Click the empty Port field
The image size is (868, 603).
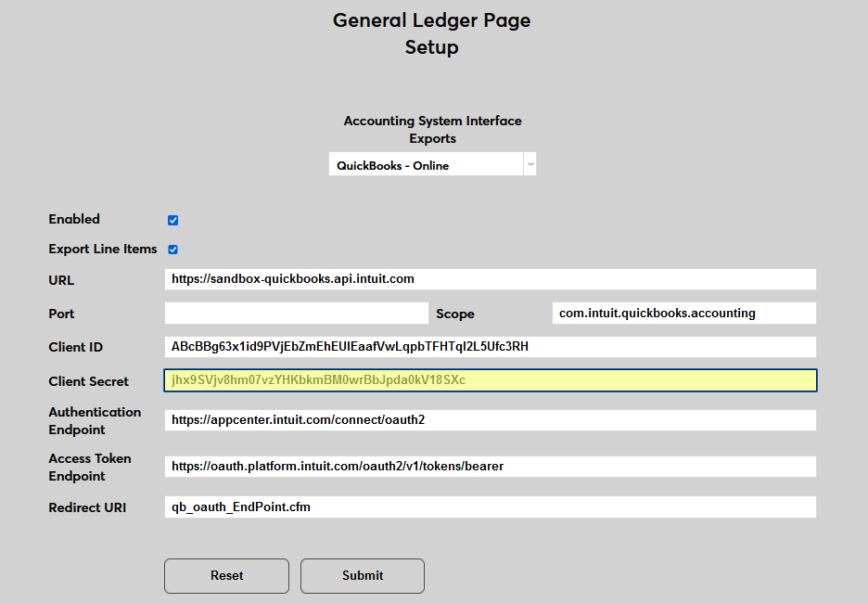click(x=295, y=313)
